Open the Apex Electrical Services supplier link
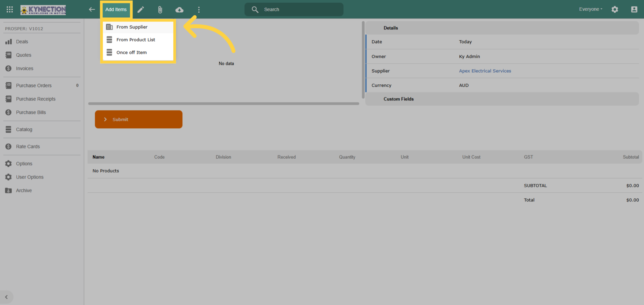The image size is (644, 305). tap(485, 71)
